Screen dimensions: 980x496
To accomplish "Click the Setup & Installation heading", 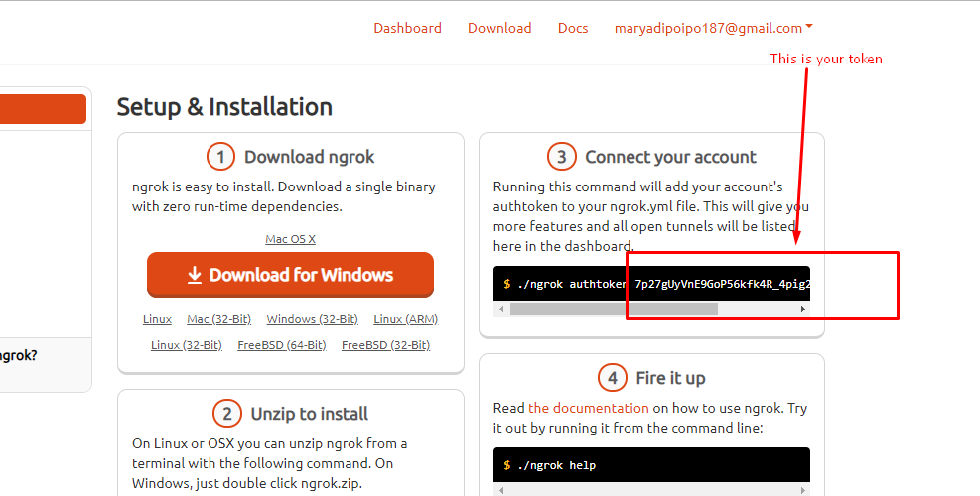I will (224, 107).
